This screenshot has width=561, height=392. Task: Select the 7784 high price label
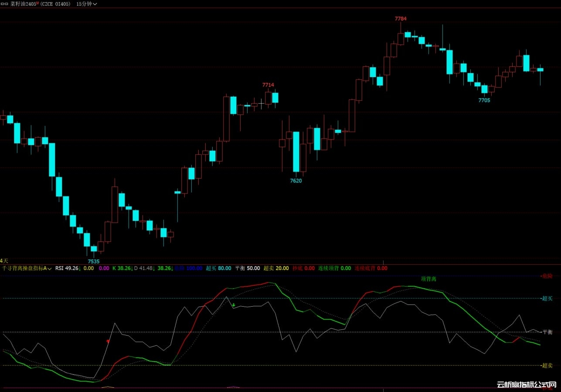(x=401, y=19)
